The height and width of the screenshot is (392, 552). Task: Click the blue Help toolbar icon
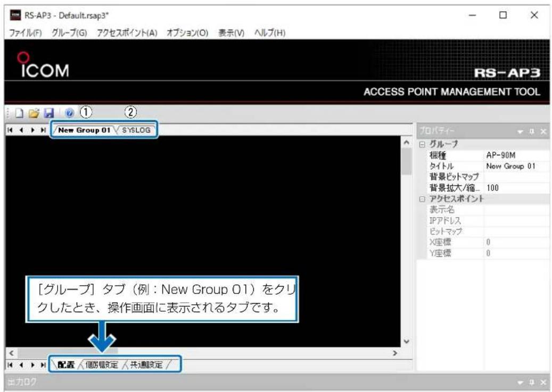(69, 113)
